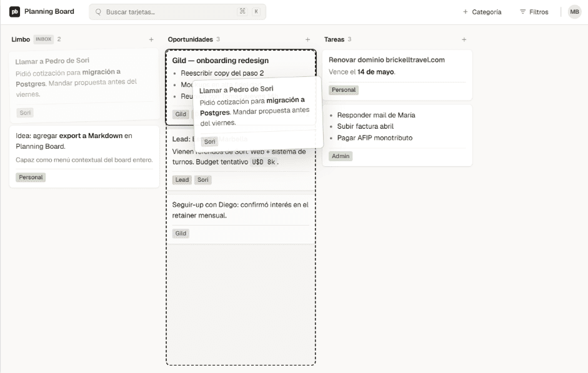
Task: Click the Sori tag on the floating dragged card
Action: tap(209, 142)
